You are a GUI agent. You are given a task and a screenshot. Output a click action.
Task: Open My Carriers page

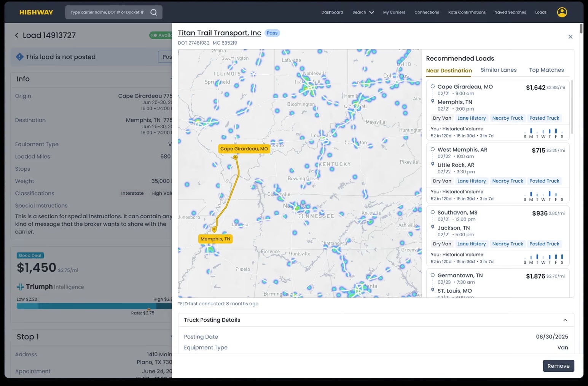(394, 12)
